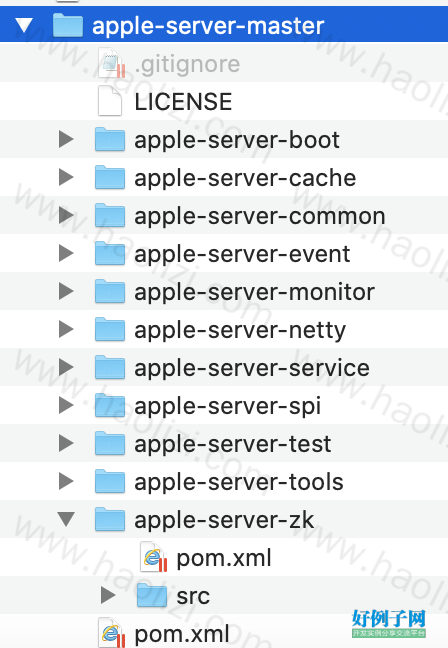This screenshot has height=648, width=448.
Task: Click the apple-server-cache folder icon
Action: coord(110,177)
